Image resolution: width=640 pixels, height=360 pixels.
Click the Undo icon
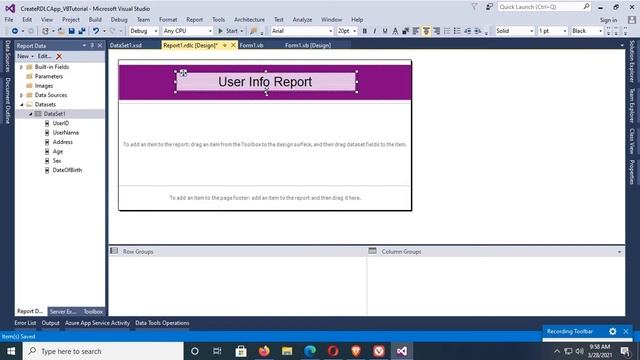click(96, 31)
